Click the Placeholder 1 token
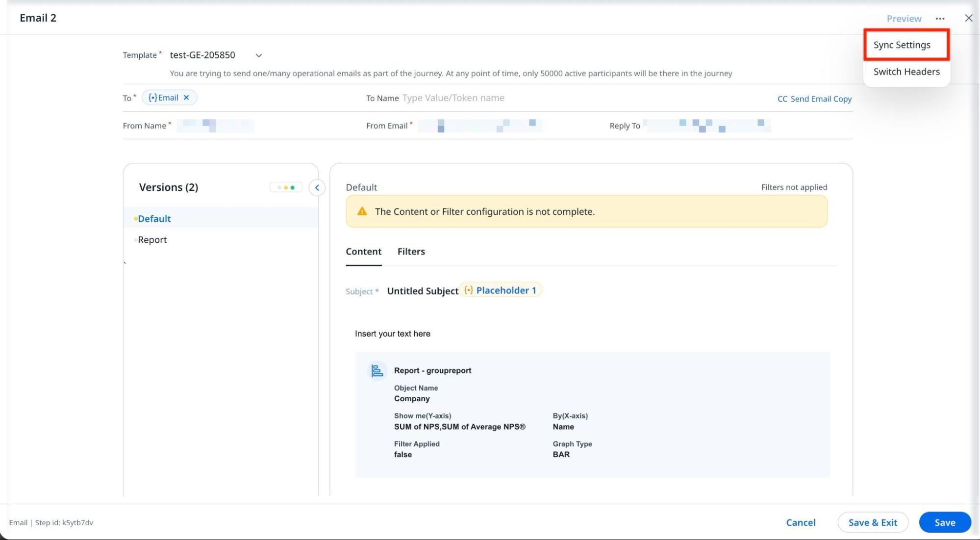The image size is (980, 540). click(x=501, y=290)
